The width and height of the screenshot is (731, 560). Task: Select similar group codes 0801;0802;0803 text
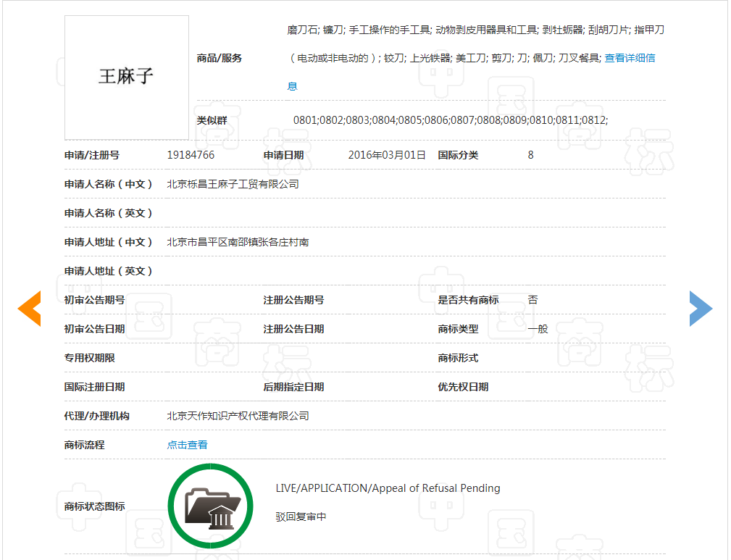[x=451, y=120]
